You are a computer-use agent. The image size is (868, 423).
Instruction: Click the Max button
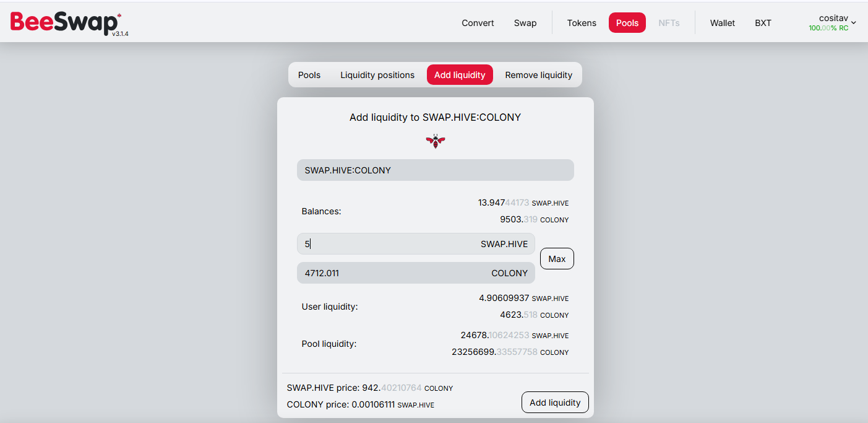[557, 259]
